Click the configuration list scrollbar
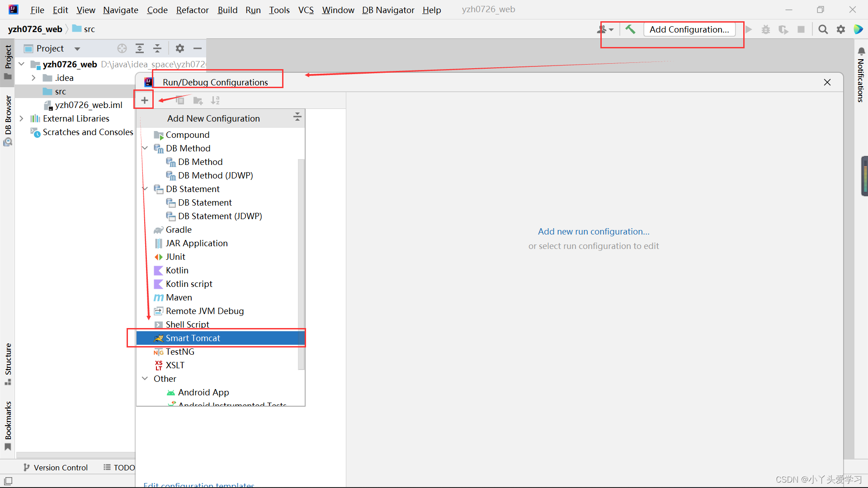 (x=301, y=264)
